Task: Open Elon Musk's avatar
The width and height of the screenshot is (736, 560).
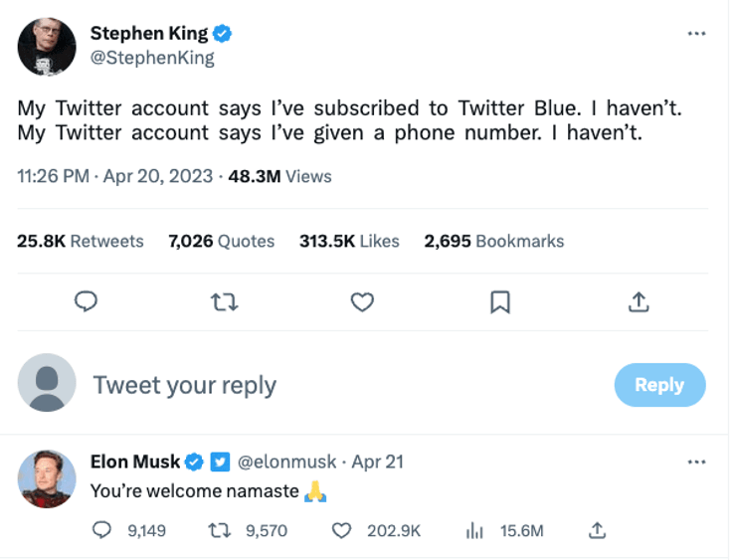Action: pyautogui.click(x=47, y=478)
